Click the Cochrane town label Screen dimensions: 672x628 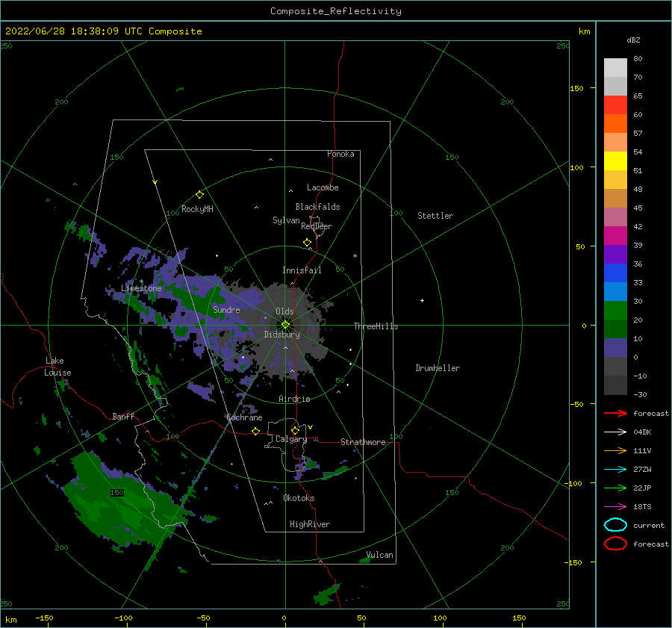click(x=244, y=417)
